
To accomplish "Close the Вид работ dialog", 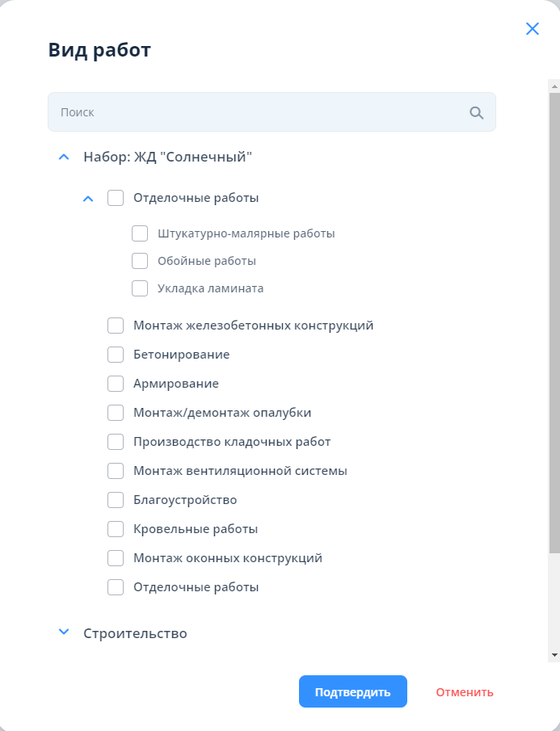I will (532, 29).
